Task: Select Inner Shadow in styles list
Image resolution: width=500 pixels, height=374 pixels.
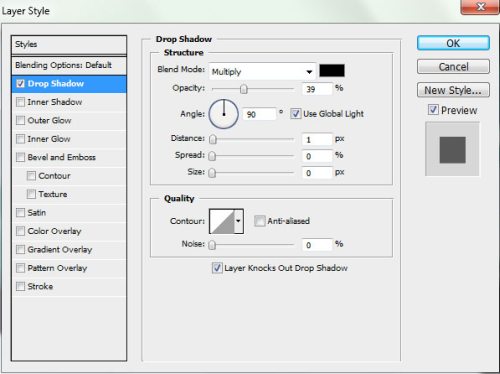Action: [69, 102]
